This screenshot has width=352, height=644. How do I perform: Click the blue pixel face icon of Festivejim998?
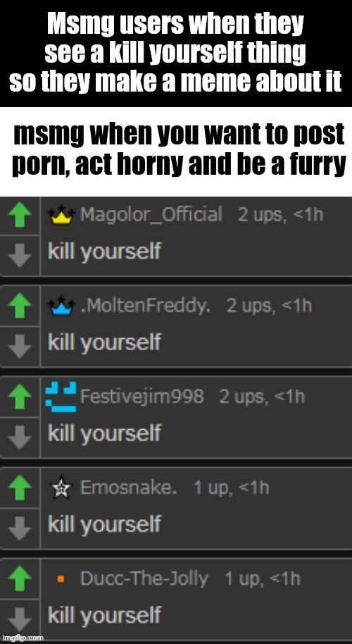(61, 397)
